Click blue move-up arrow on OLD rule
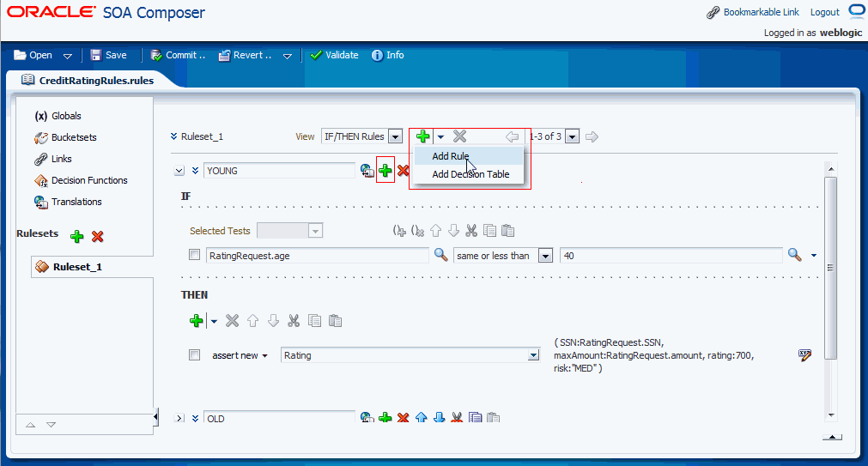Screen dimensions: 868x466 [422, 417]
